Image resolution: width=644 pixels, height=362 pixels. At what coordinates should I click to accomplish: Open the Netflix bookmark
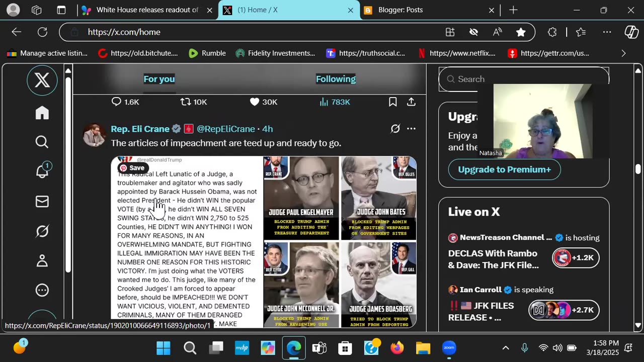point(456,53)
